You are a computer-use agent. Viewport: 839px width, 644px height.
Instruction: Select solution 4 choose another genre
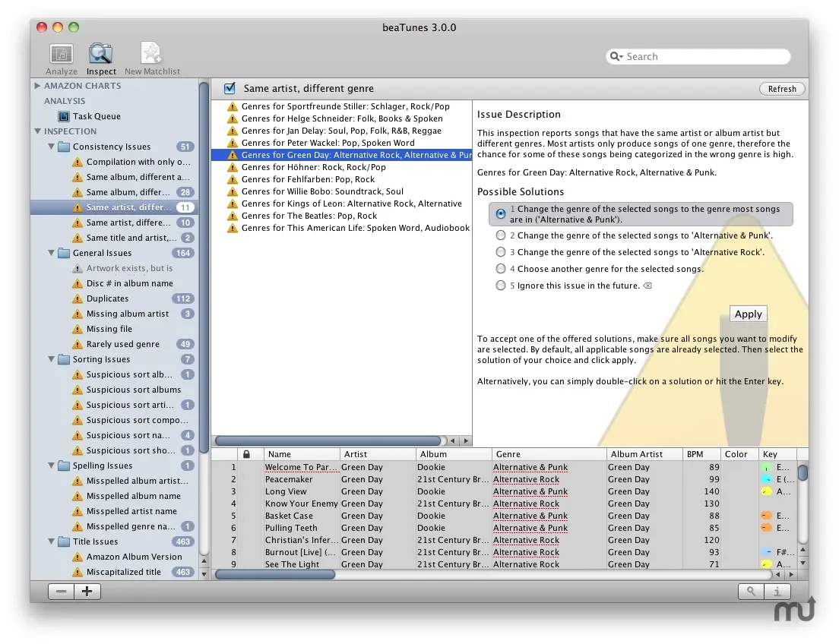tap(500, 269)
